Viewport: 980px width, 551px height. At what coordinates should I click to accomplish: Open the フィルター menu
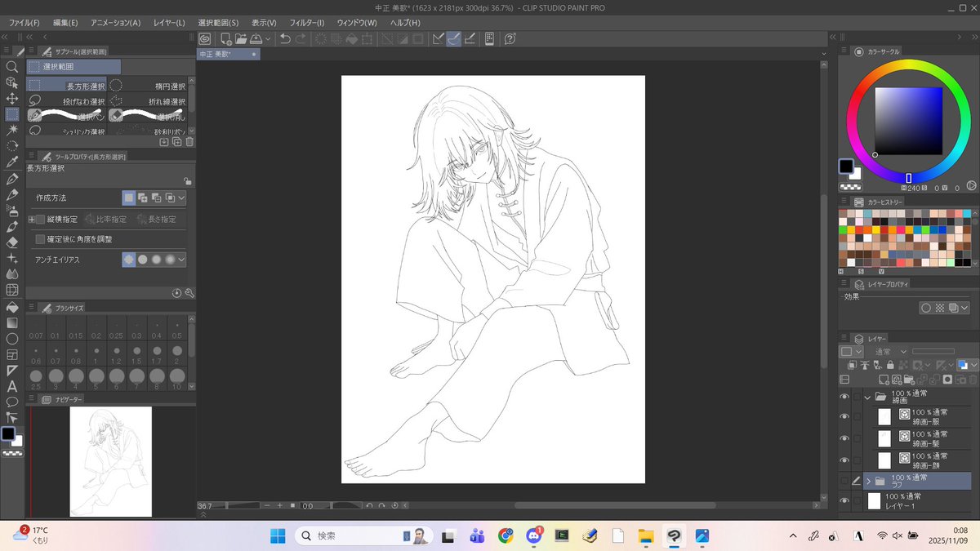306,22
